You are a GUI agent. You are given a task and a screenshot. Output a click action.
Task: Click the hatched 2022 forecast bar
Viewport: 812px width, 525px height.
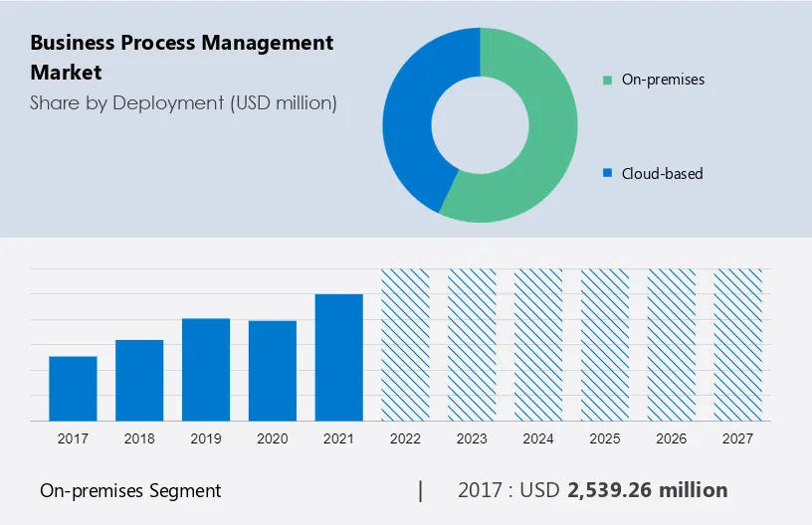tap(405, 345)
